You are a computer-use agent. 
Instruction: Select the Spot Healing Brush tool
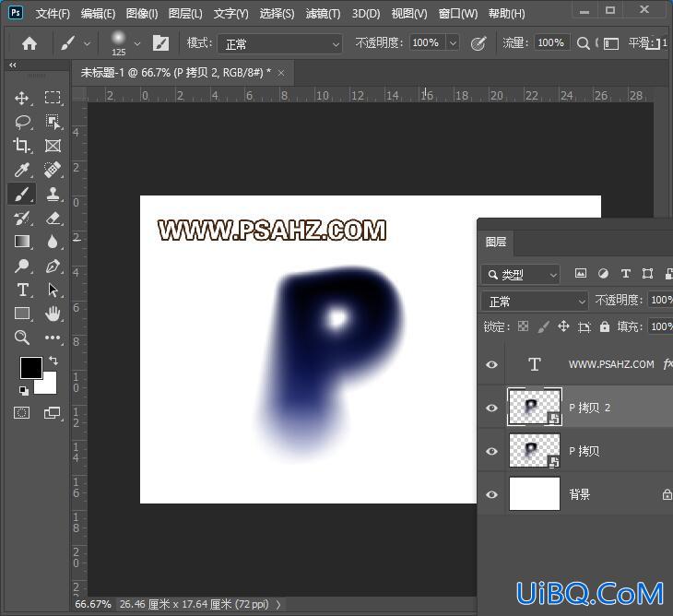[53, 170]
